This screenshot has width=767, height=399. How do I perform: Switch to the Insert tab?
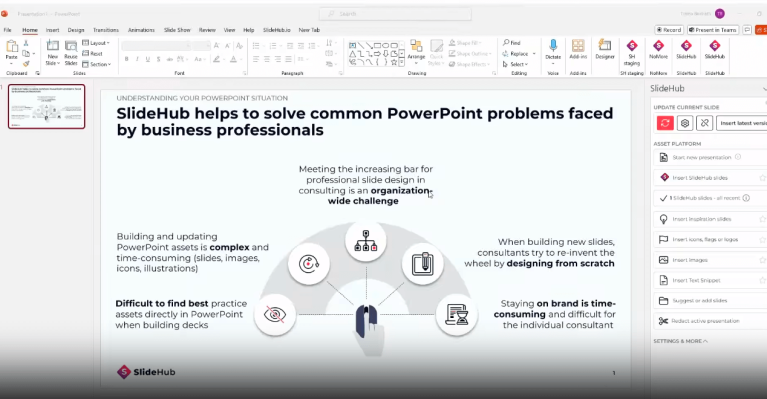52,30
